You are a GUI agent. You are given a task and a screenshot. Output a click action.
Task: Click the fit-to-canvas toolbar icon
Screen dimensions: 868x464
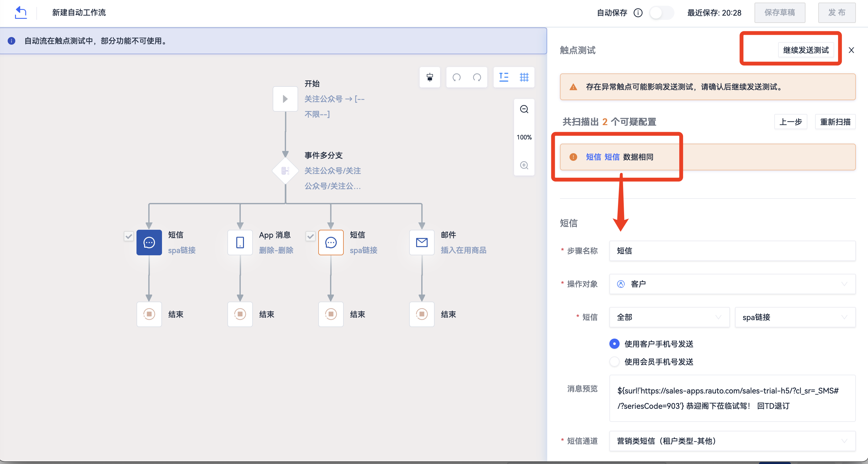[x=430, y=77]
